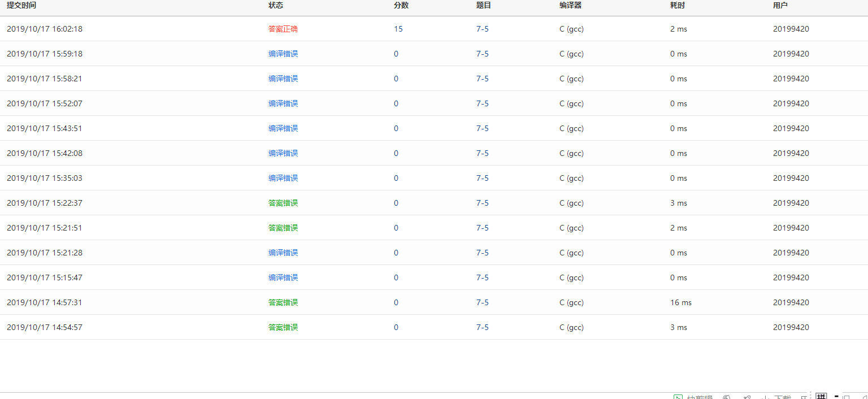868x399 pixels.
Task: Click C (gcc) compiler in the 14:57:31 row
Action: coord(571,302)
